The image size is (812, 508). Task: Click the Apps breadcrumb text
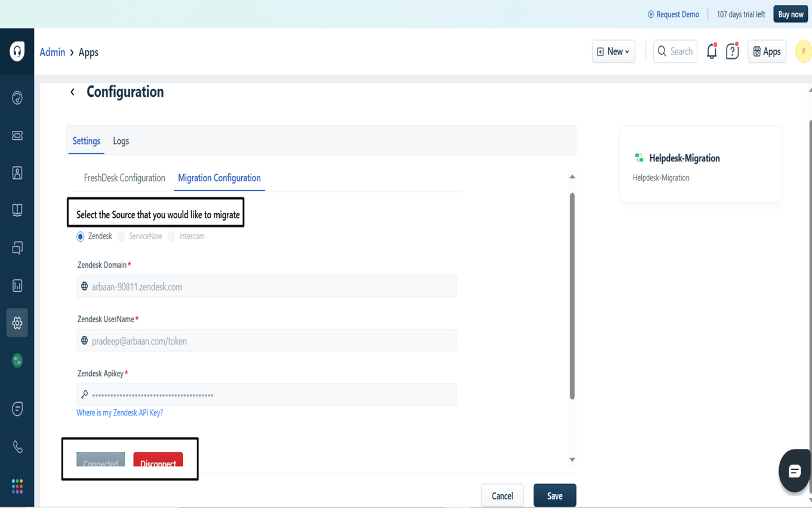click(x=88, y=52)
